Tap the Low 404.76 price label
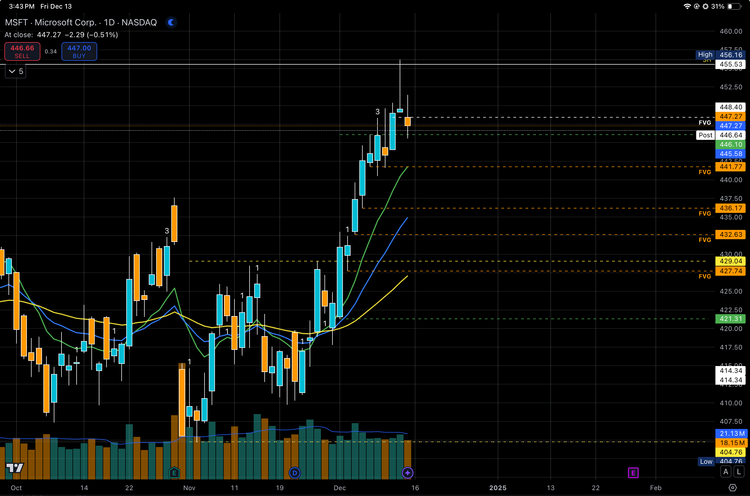The height and width of the screenshot is (496, 750). (x=721, y=461)
